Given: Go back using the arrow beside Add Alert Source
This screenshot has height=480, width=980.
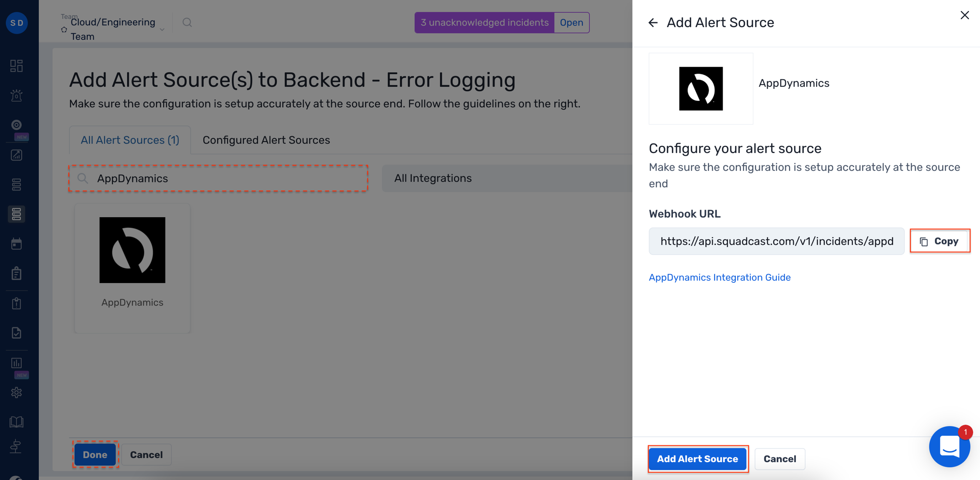Looking at the screenshot, I should pyautogui.click(x=653, y=23).
